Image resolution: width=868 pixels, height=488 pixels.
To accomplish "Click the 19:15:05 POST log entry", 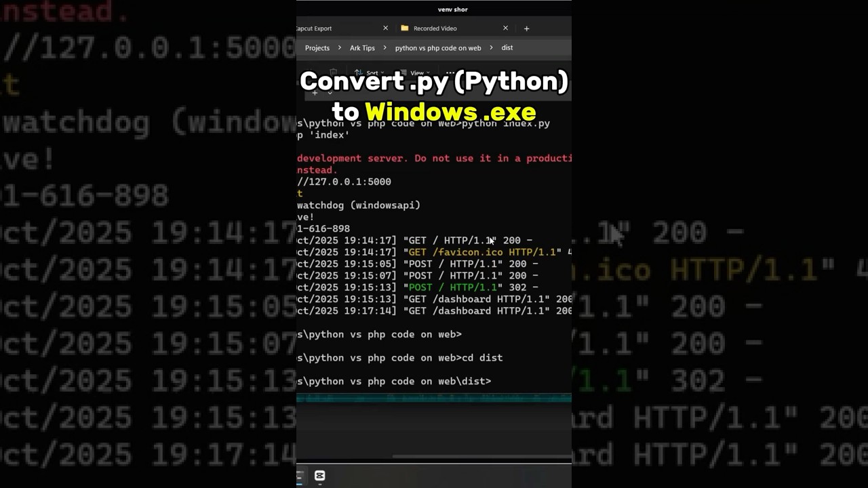I will click(418, 264).
